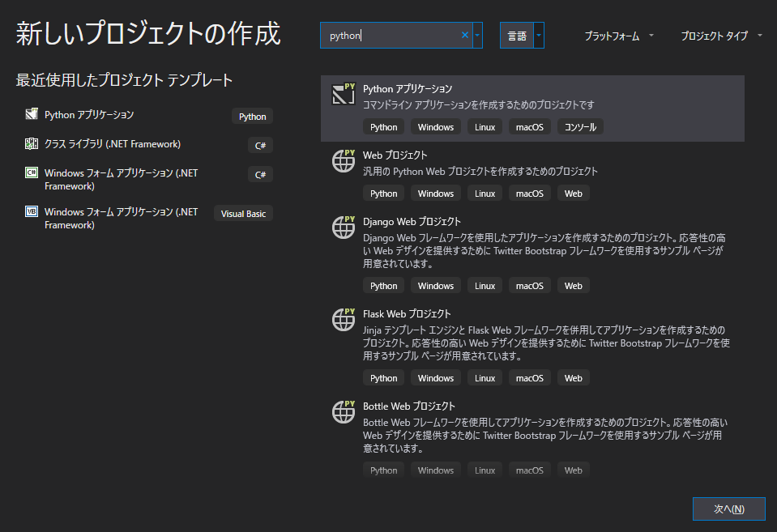This screenshot has height=532, width=777.
Task: Click Linux tag under Web プロジェクト
Action: coord(485,194)
